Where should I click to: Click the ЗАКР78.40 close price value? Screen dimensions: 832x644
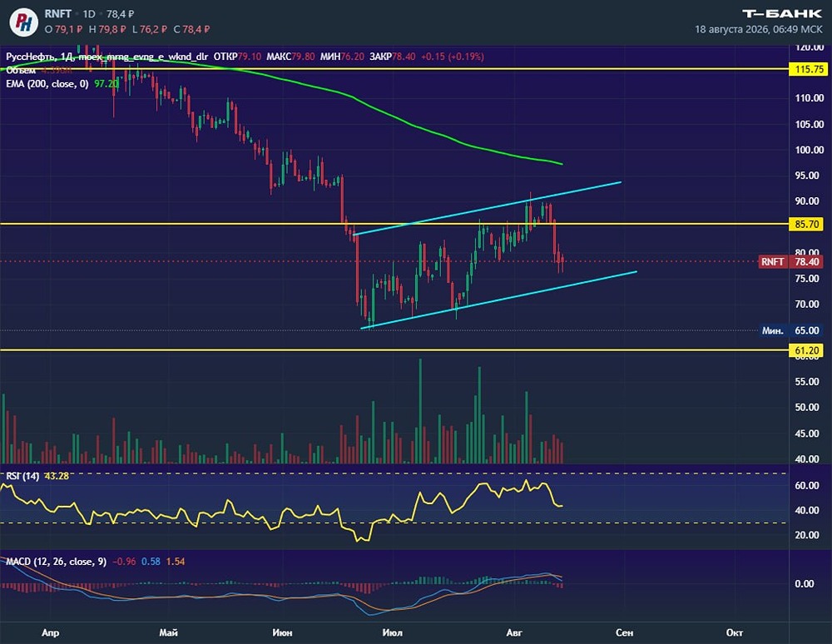click(392, 57)
